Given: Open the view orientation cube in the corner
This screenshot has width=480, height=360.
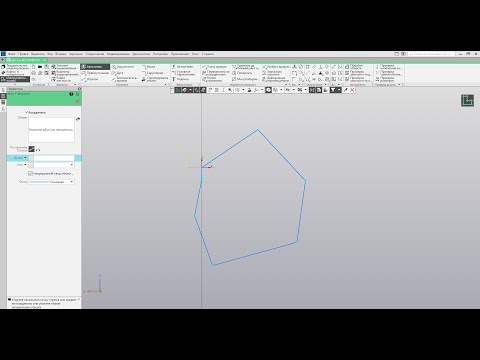Looking at the screenshot, I should (467, 100).
